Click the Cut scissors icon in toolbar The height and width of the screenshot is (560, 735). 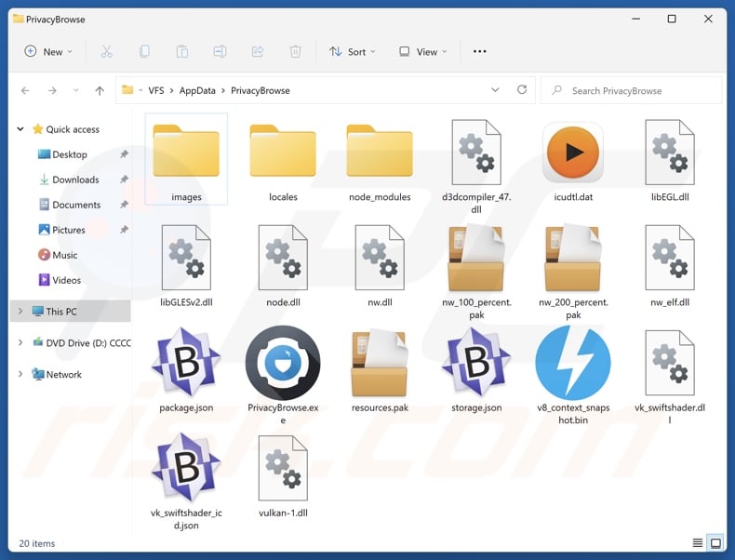pos(106,52)
